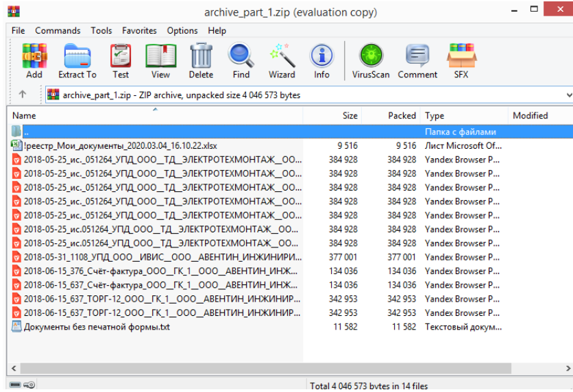Click the xlsx file Excel icon

(16, 145)
